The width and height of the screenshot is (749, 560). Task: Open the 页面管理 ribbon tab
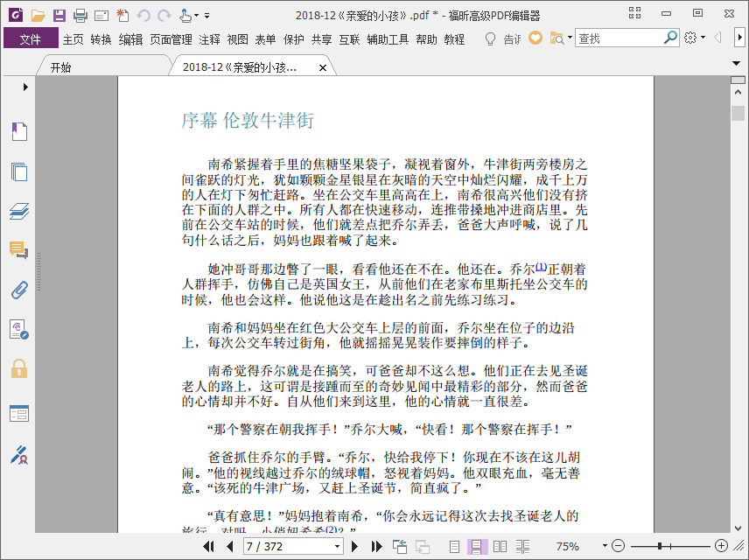(171, 39)
